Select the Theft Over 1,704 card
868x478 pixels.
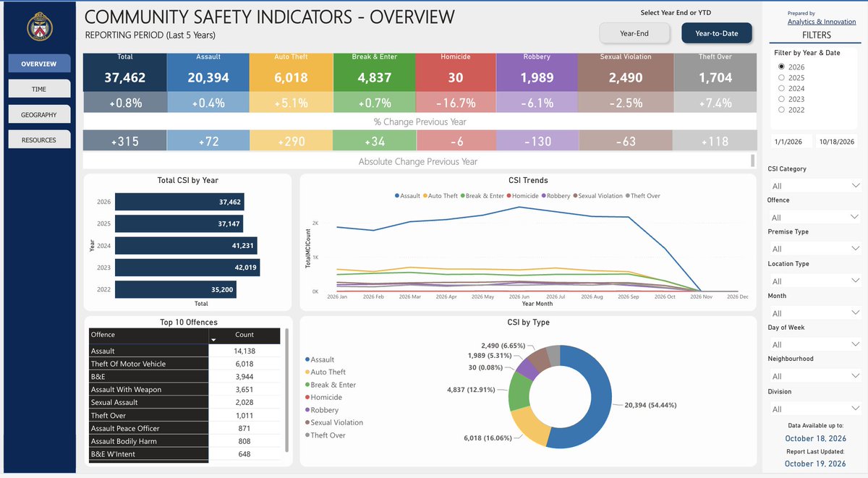[x=715, y=72]
